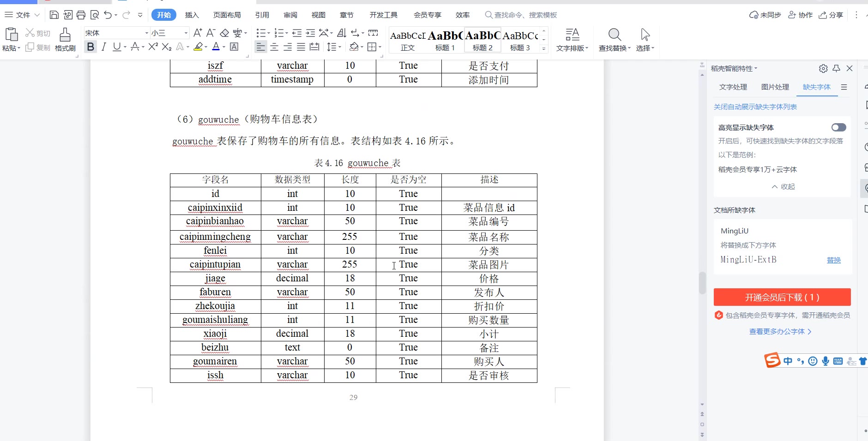Open the numbered list dropdown arrow
The height and width of the screenshot is (441, 868).
286,33
